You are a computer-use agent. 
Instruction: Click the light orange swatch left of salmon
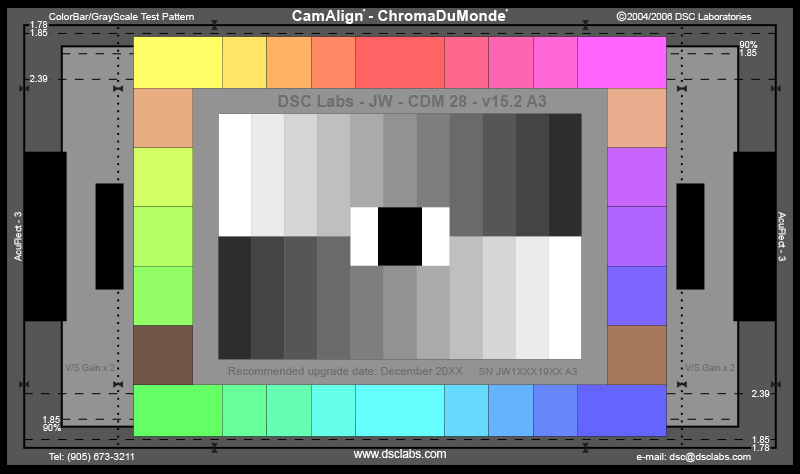click(289, 62)
